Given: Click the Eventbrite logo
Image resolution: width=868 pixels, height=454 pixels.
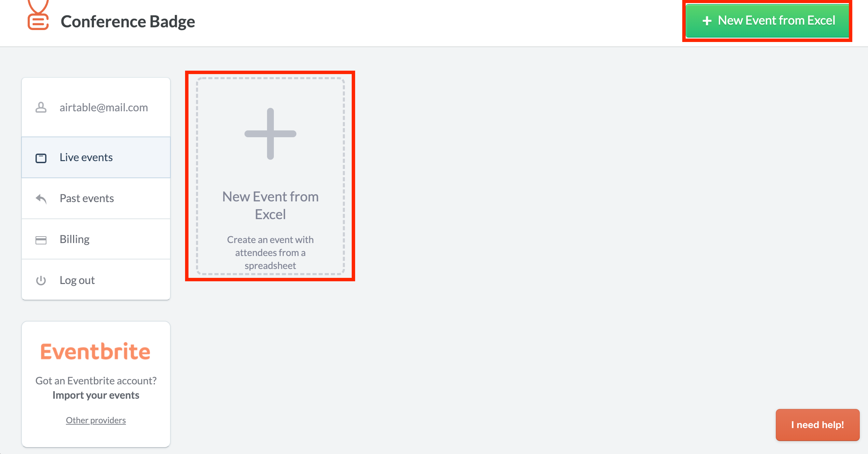Looking at the screenshot, I should 95,352.
